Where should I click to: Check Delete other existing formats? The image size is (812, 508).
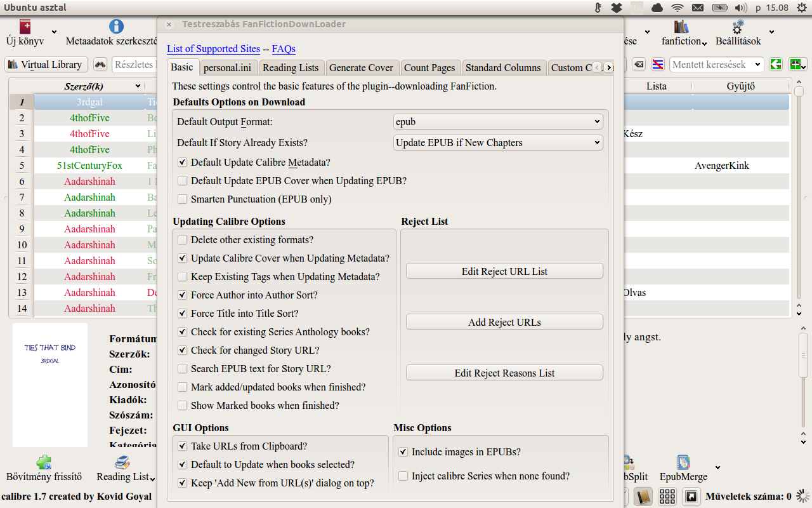tap(183, 240)
